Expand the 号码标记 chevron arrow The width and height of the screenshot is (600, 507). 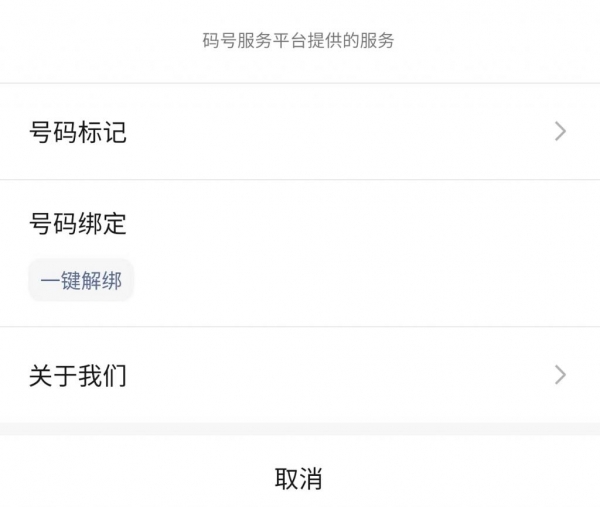click(560, 131)
